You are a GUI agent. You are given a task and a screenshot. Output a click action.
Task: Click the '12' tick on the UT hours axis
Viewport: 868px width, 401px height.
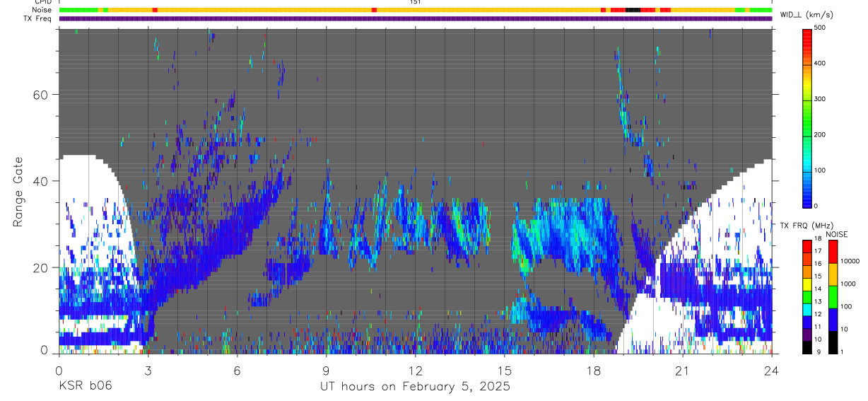416,369
